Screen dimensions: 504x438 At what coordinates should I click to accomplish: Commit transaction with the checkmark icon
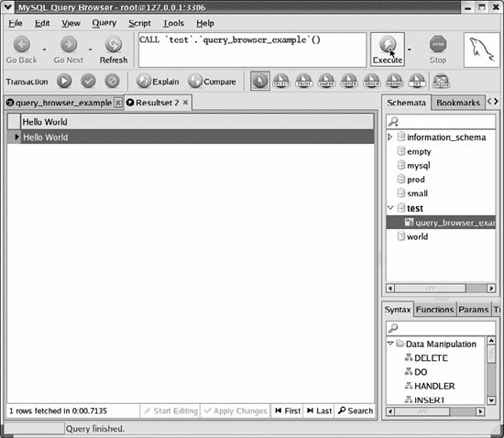coord(88,81)
